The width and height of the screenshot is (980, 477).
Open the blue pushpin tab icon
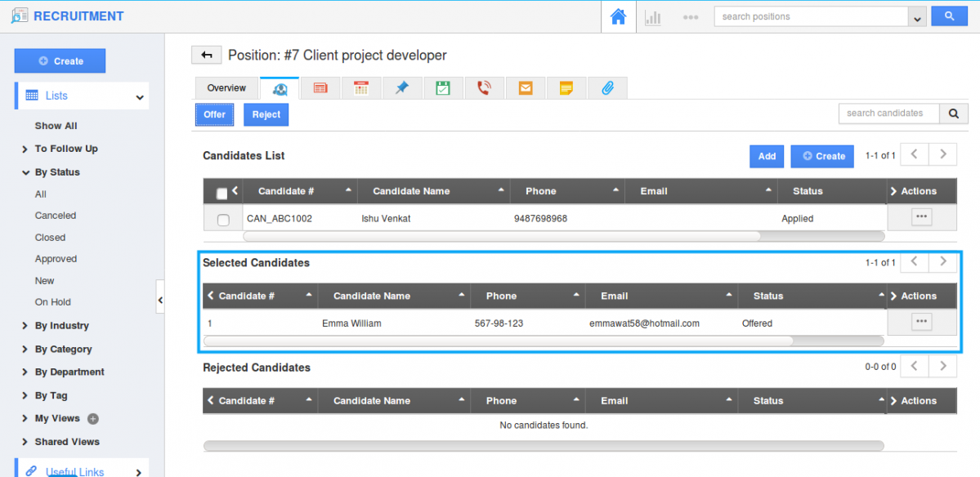point(402,88)
